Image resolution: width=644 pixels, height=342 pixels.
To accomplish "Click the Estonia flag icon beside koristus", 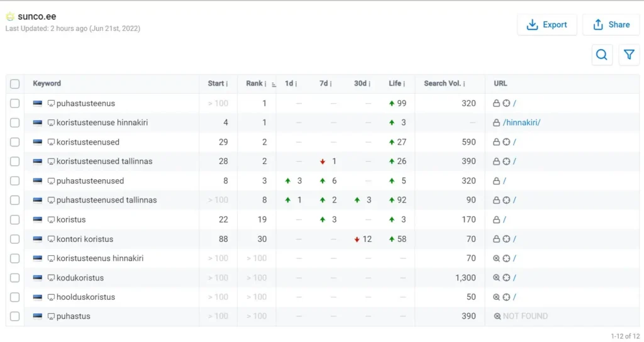I will [x=38, y=220].
